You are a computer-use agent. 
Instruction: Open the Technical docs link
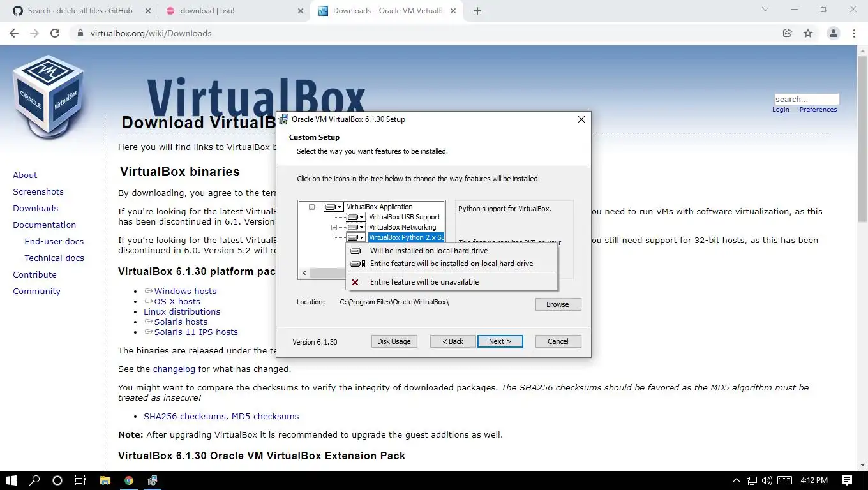(x=54, y=258)
